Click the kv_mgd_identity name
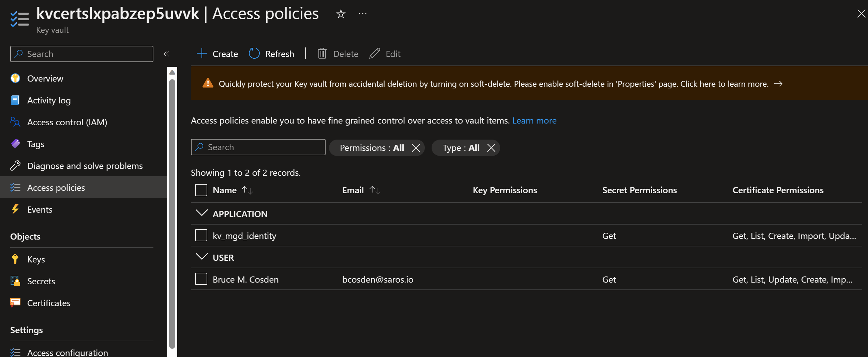Viewport: 868px width, 357px height. click(x=244, y=236)
